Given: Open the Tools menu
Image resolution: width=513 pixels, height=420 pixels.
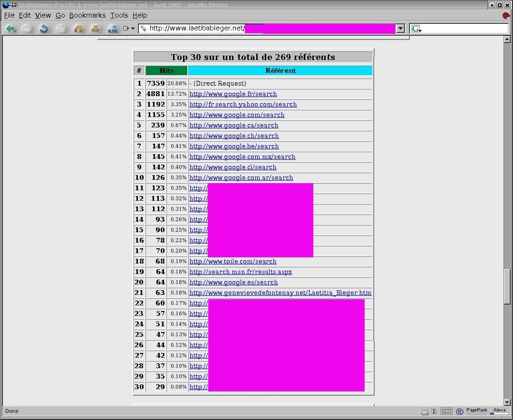Looking at the screenshot, I should tap(119, 15).
